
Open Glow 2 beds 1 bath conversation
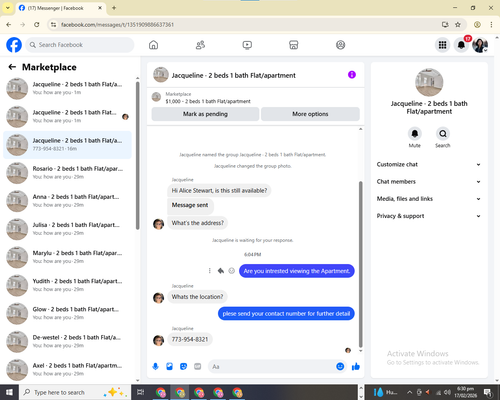click(67, 313)
